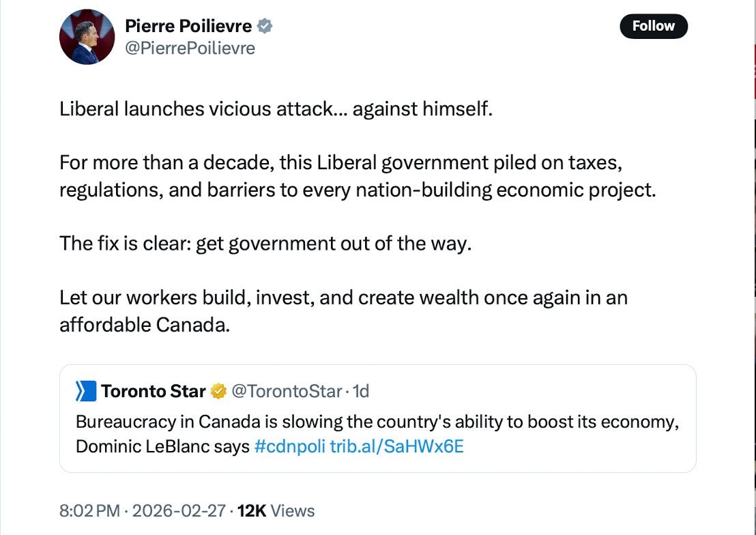Click the 1d timestamp on quoted post
Image resolution: width=756 pixels, height=535 pixels.
coord(361,391)
